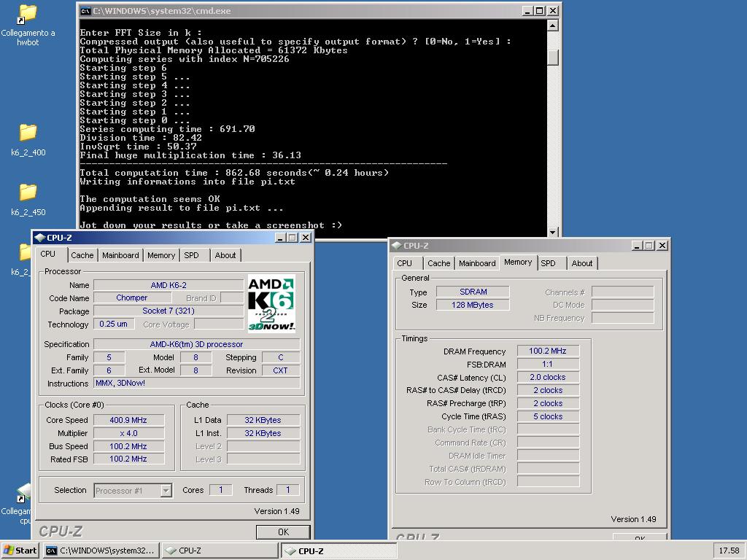Click the CAS# Latency value 2.0 clocks
Viewport: 747px width, 560px height.
coord(548,377)
